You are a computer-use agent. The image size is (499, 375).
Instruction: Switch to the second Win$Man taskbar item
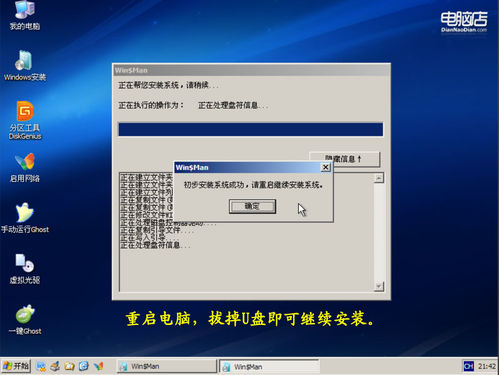[x=270, y=367]
